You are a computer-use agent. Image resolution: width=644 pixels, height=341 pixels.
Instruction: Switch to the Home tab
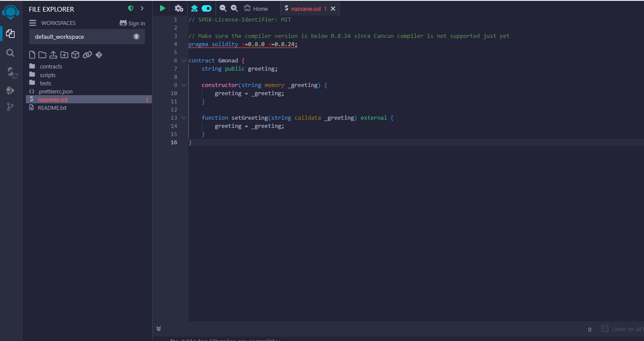point(256,9)
